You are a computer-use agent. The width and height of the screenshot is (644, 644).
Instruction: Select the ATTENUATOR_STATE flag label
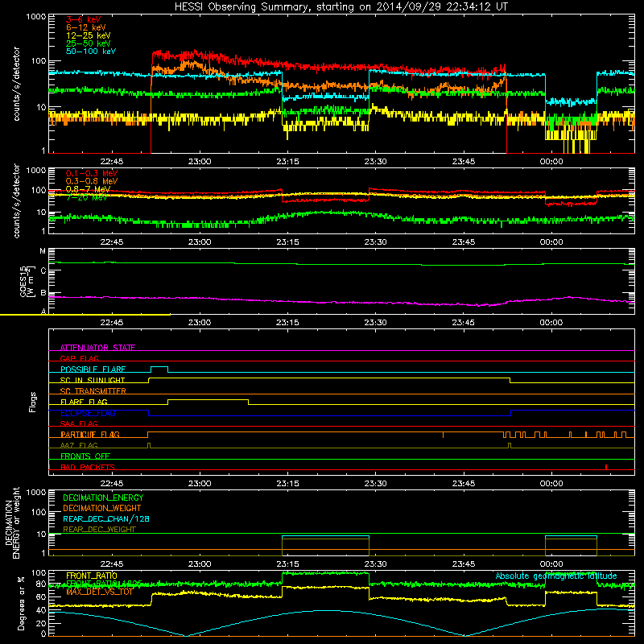(97, 348)
